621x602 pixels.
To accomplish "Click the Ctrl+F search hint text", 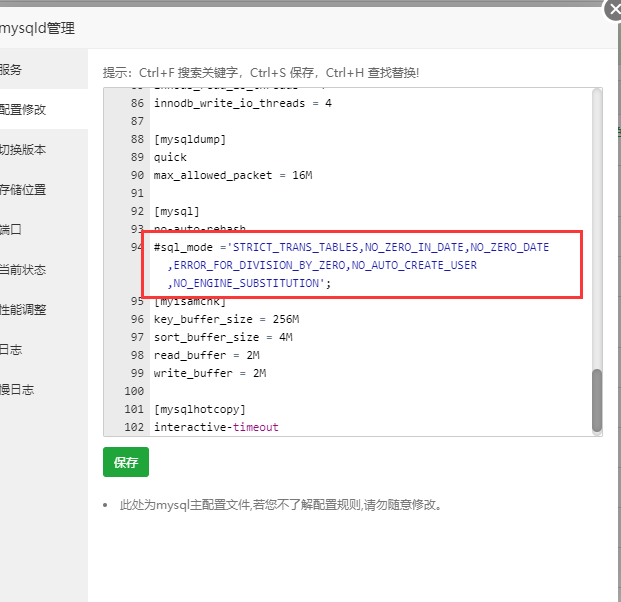I will coord(261,73).
